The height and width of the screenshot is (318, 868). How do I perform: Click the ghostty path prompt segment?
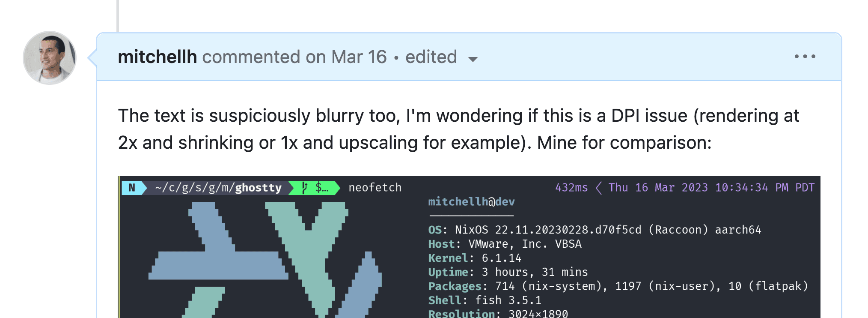tap(218, 188)
